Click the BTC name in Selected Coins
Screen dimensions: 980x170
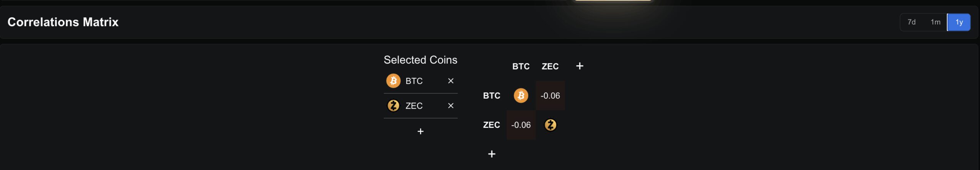(414, 81)
